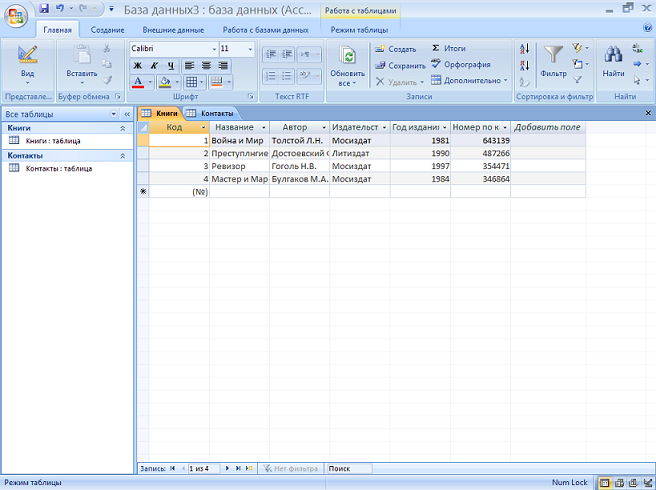Image resolution: width=656 pixels, height=490 pixels.
Task: Center align text
Action: tap(206, 66)
